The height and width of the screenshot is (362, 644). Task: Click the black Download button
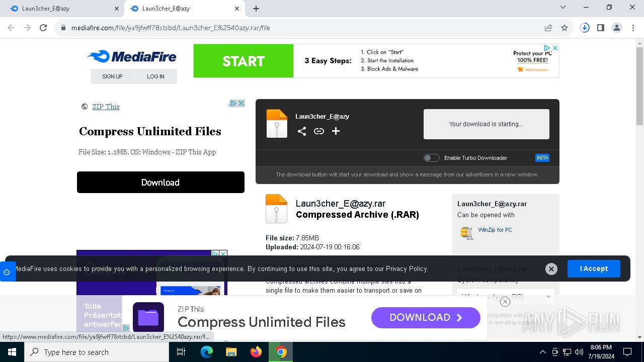[x=160, y=183]
